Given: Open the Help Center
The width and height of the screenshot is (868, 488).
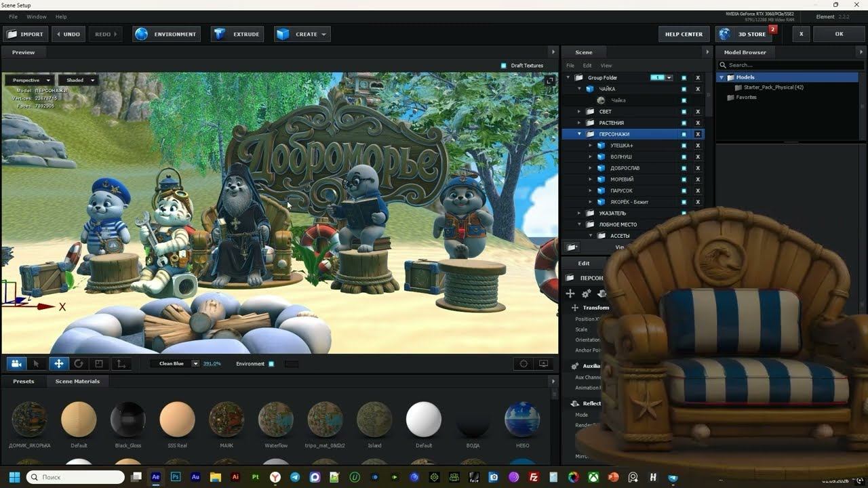Looking at the screenshot, I should pyautogui.click(x=684, y=34).
